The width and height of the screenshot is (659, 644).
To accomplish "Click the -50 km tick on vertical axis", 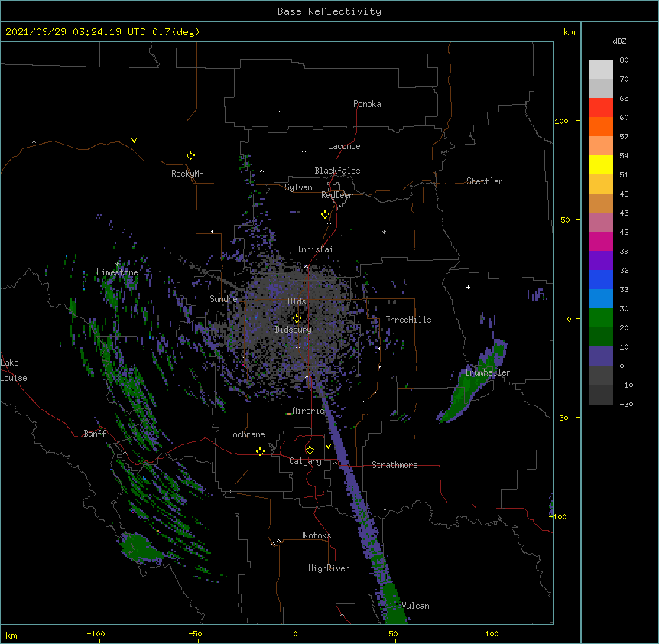I will [561, 418].
